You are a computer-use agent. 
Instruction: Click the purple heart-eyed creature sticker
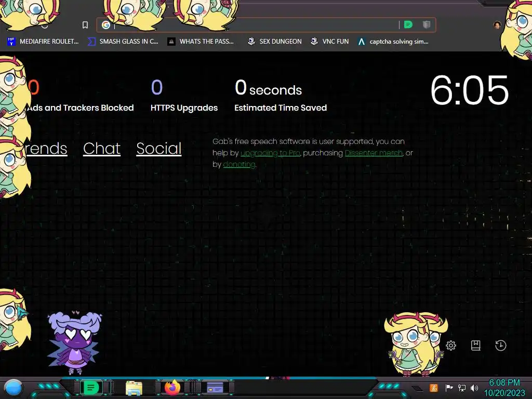[75, 342]
